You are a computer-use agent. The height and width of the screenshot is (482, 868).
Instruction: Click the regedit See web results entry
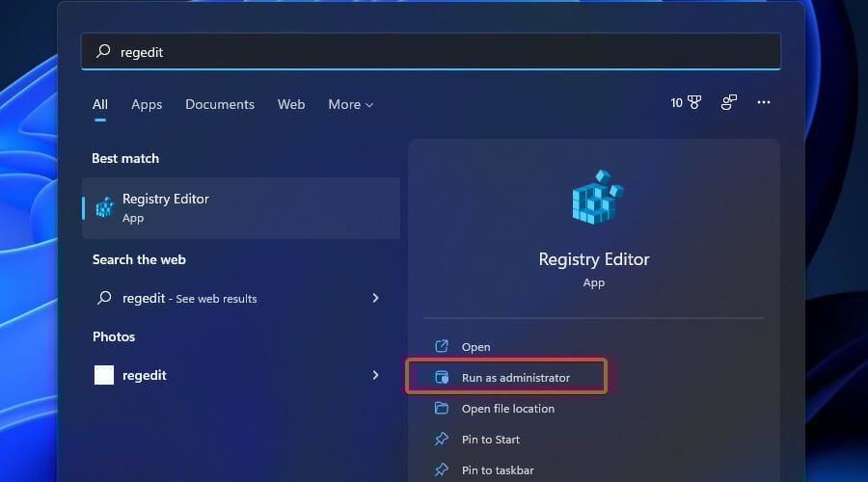241,298
